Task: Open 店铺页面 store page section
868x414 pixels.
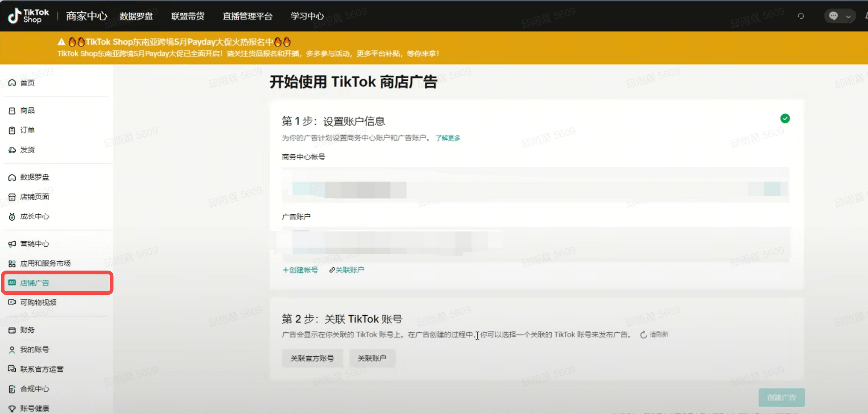Action: [34, 197]
